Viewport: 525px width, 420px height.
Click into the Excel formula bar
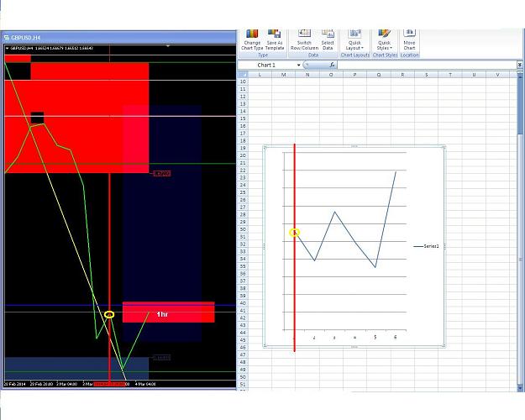[427, 65]
